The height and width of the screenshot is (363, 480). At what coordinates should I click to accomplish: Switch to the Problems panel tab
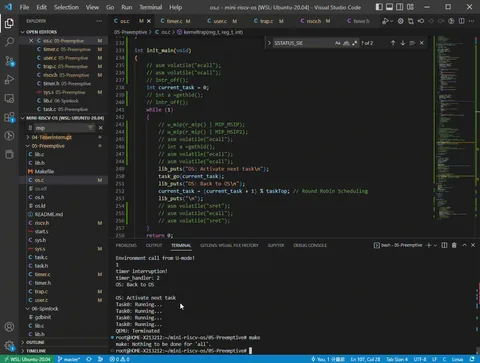click(126, 245)
